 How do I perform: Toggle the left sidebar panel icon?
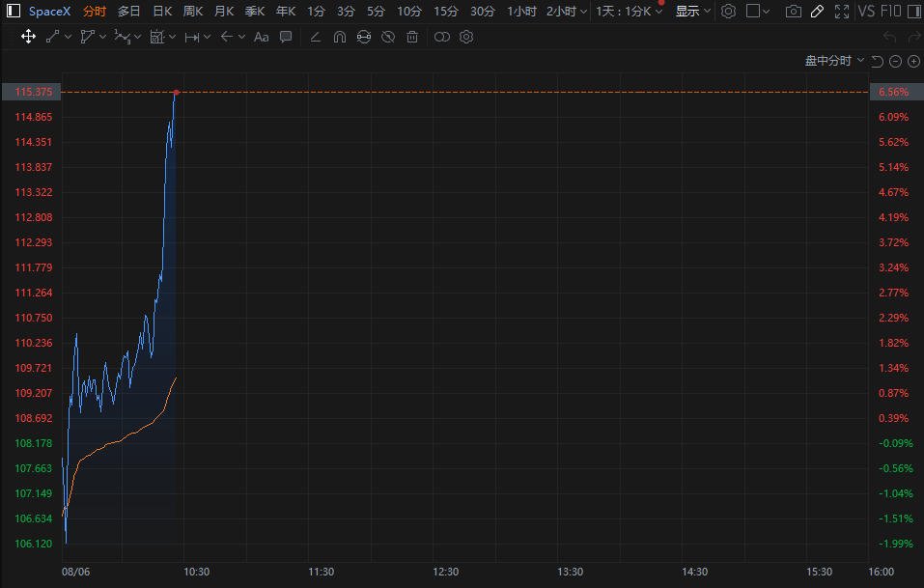[13, 11]
